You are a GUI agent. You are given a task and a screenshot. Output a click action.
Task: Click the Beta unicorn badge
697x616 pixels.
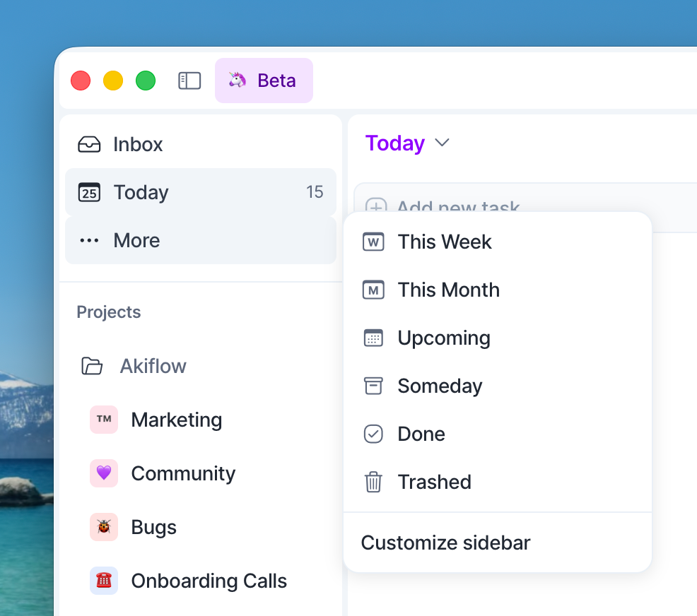click(264, 81)
